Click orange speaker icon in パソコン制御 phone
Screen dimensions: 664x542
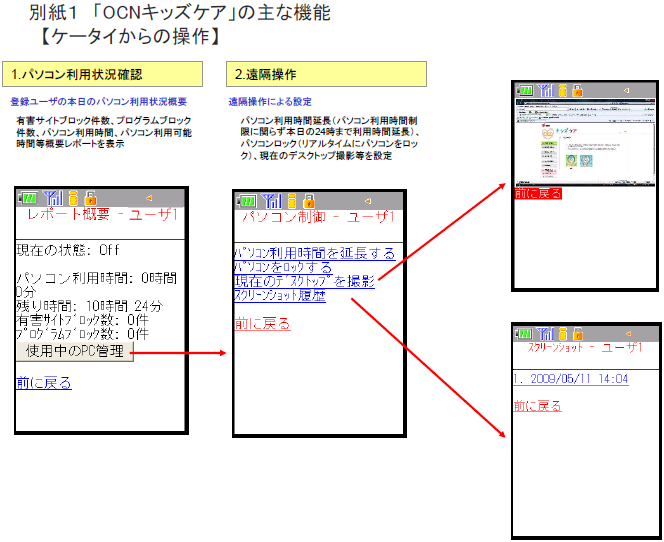coord(368,201)
